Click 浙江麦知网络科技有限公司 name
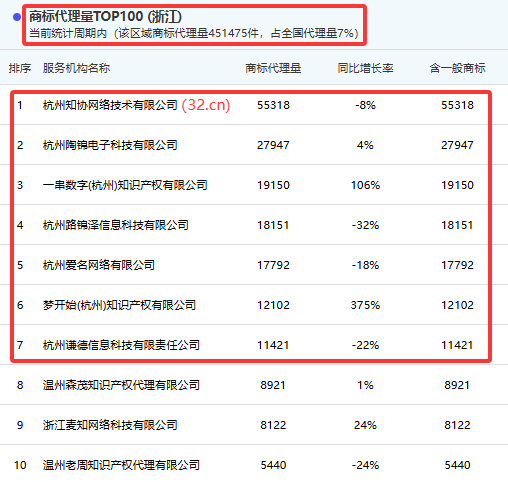This screenshot has height=482, width=508. coord(110,425)
